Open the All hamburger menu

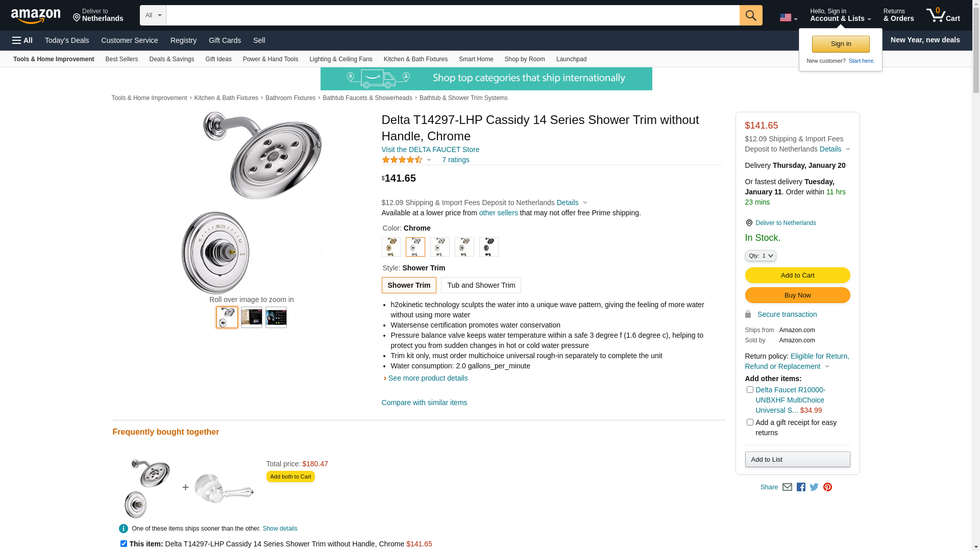tap(22, 40)
